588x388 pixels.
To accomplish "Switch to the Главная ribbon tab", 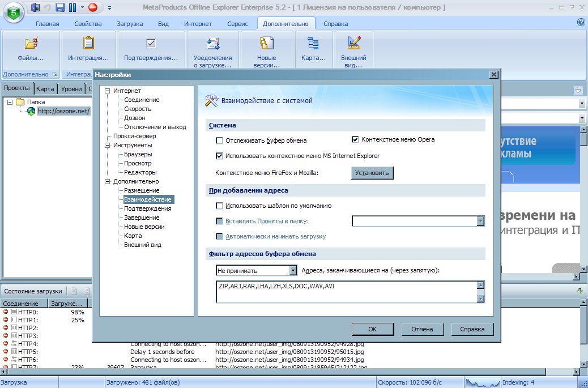I will coord(47,24).
